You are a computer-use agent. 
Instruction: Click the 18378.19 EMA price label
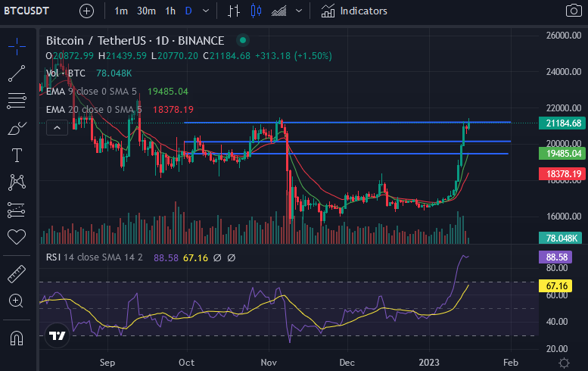pyautogui.click(x=562, y=173)
